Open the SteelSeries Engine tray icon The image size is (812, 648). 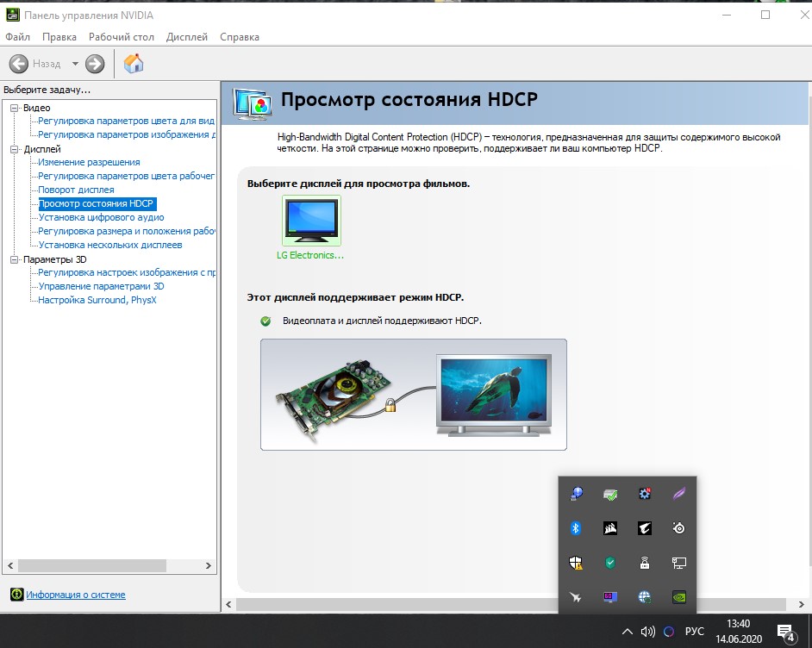(x=679, y=528)
